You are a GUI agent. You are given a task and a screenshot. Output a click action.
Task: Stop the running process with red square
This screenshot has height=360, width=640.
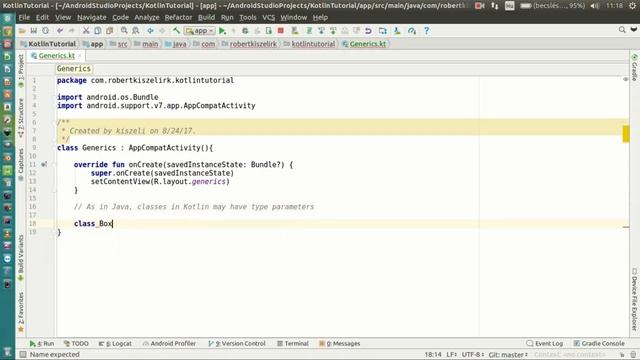(x=280, y=31)
